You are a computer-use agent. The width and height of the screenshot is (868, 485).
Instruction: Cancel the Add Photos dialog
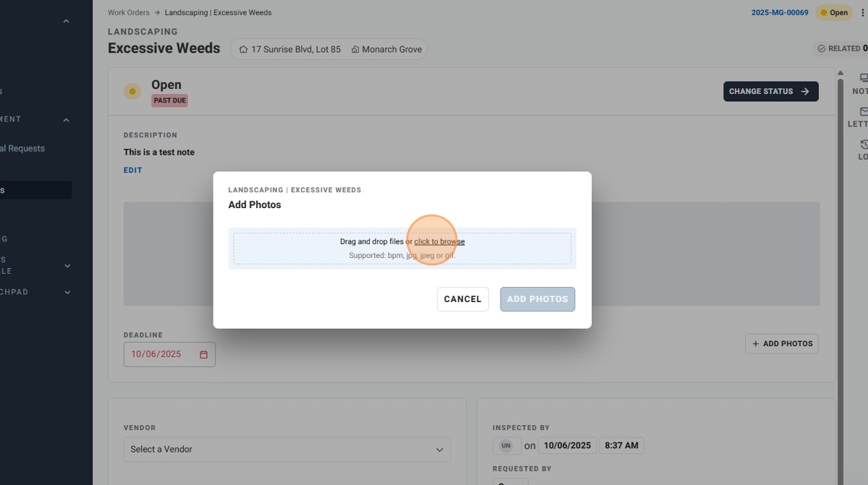click(x=463, y=299)
